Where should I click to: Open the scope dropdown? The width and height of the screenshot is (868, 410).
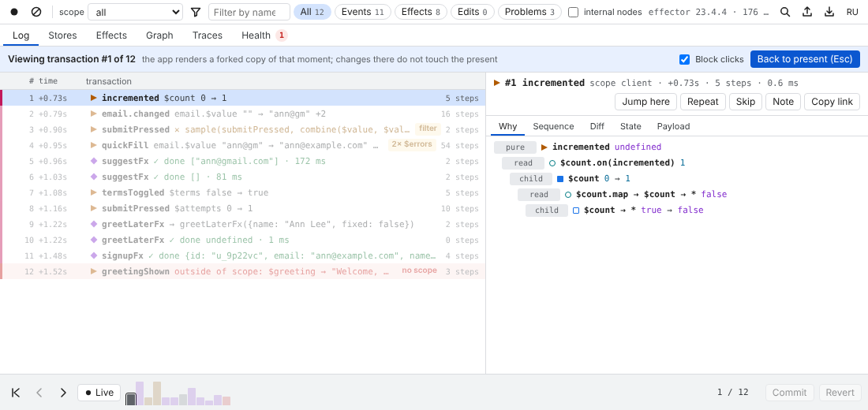pyautogui.click(x=136, y=12)
